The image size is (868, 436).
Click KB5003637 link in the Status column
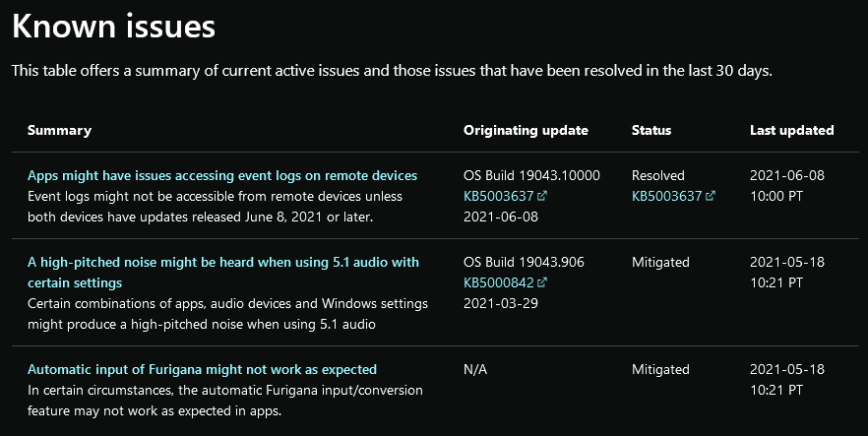[x=667, y=196]
